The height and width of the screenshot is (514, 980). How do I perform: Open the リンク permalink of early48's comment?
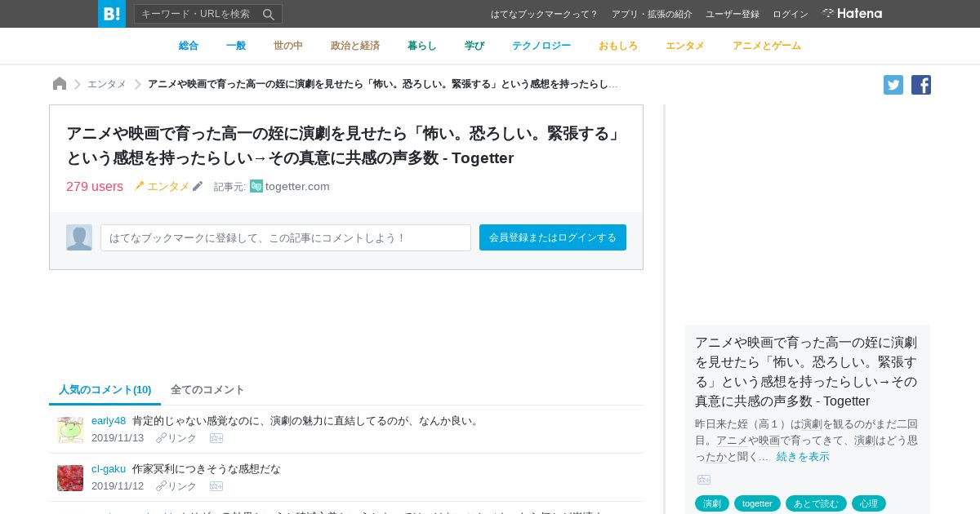[x=176, y=438]
